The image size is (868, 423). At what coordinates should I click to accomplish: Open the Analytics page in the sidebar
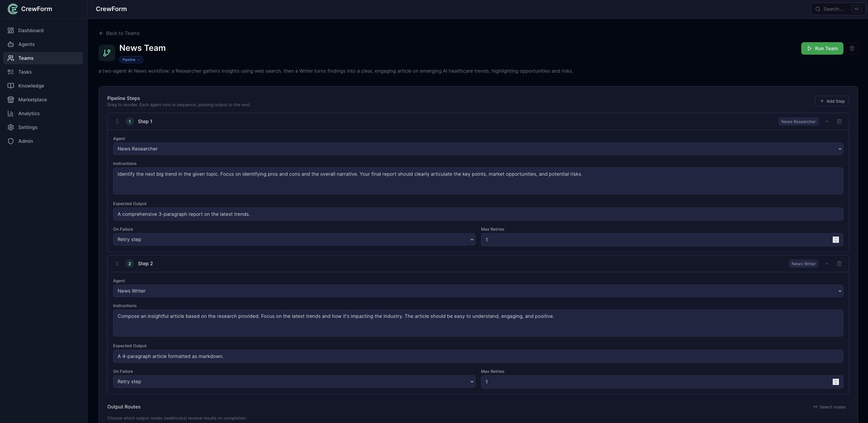click(29, 113)
